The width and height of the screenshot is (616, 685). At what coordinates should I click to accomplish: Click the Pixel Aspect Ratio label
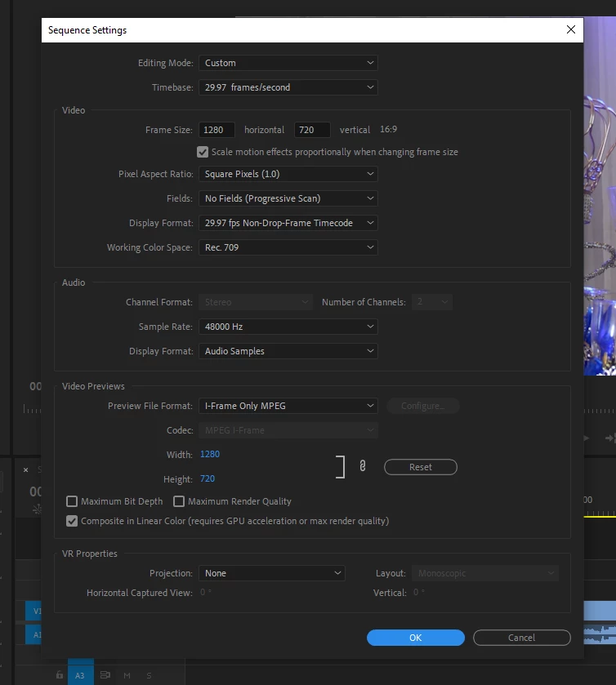pyautogui.click(x=156, y=174)
